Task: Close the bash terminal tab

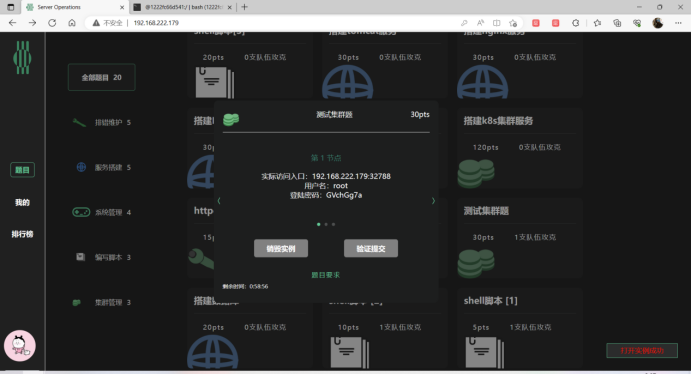Action: [x=229, y=7]
